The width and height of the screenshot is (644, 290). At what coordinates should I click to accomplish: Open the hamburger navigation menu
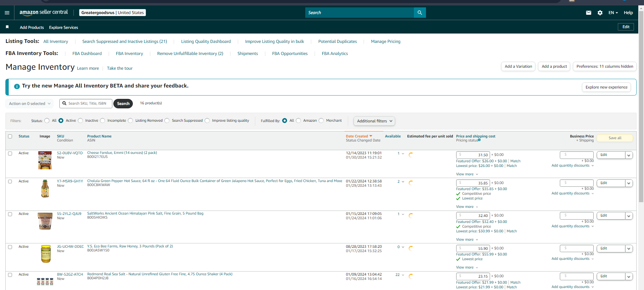tap(7, 13)
